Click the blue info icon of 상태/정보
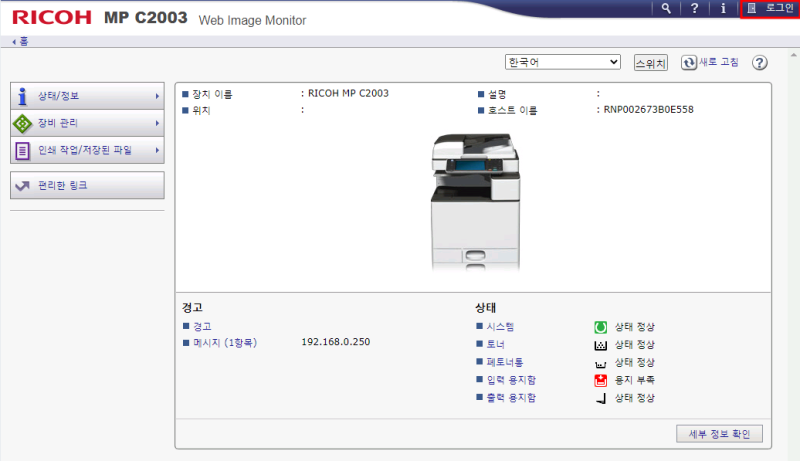This screenshot has height=461, width=800. (22, 96)
